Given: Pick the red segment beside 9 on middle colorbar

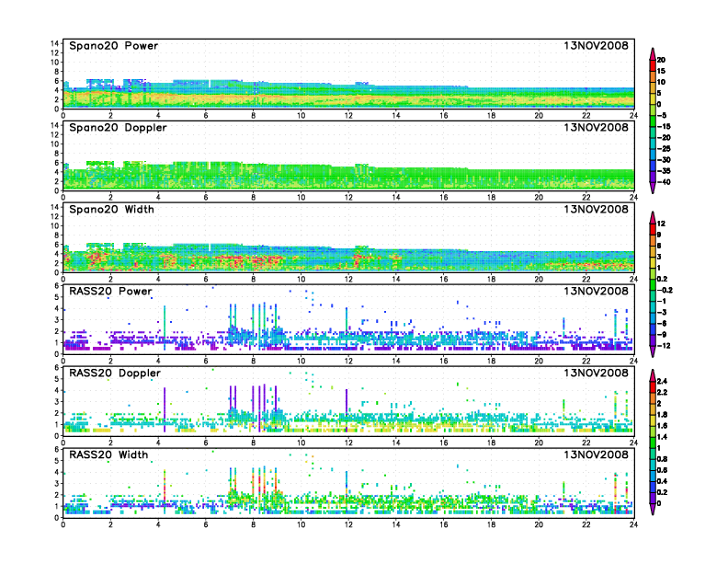Looking at the screenshot, I should point(653,229).
